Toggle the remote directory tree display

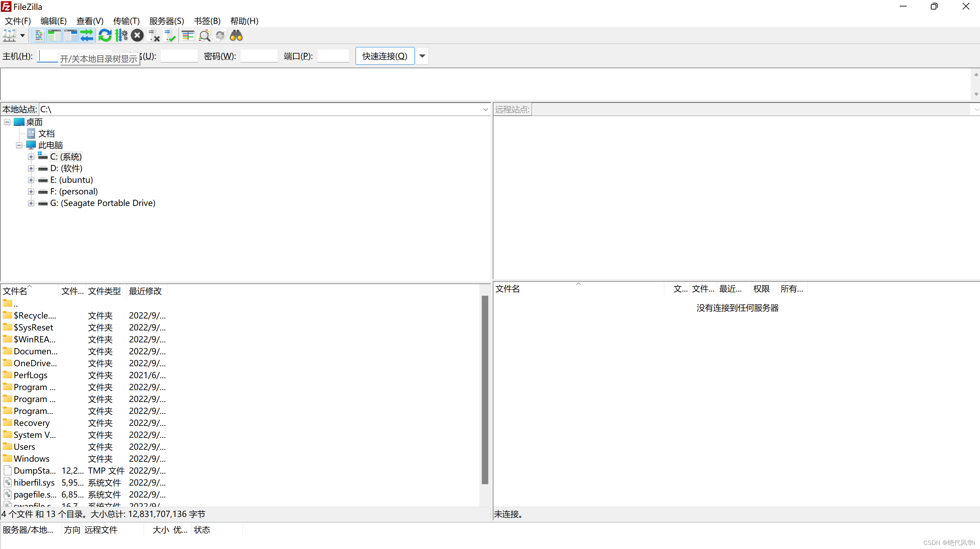(x=70, y=36)
